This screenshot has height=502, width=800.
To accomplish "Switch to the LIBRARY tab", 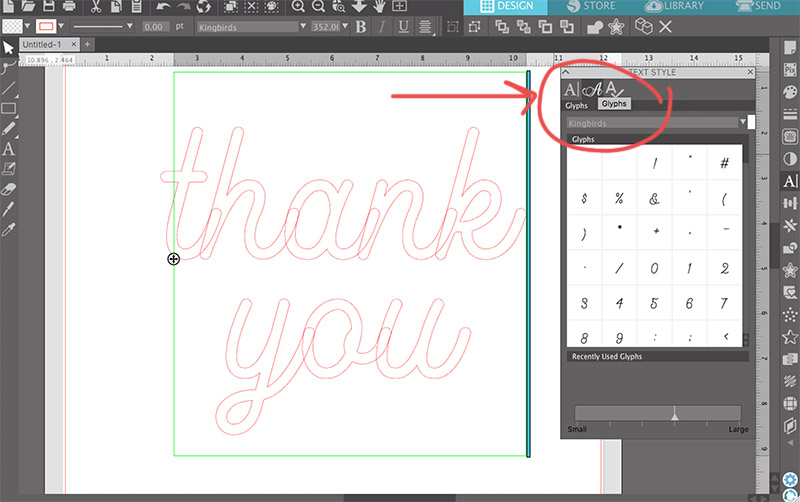I will coord(674,6).
